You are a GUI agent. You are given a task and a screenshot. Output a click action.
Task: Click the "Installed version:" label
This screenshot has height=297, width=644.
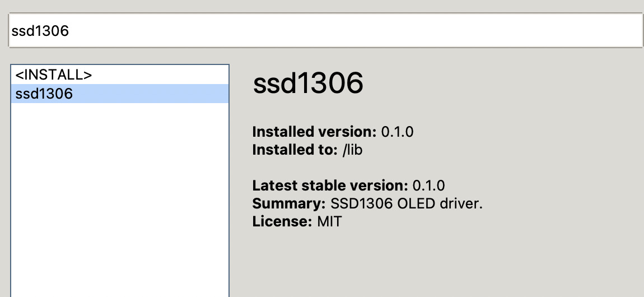(x=314, y=132)
